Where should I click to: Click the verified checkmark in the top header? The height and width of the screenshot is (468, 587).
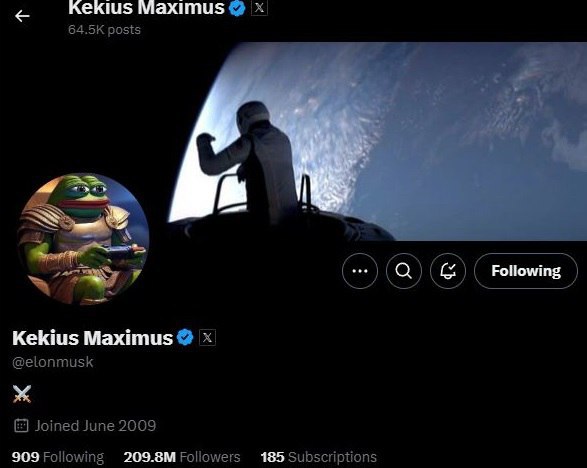[237, 8]
